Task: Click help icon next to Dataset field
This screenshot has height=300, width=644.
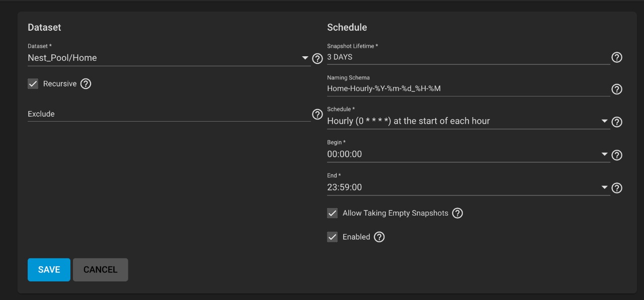Action: [317, 59]
